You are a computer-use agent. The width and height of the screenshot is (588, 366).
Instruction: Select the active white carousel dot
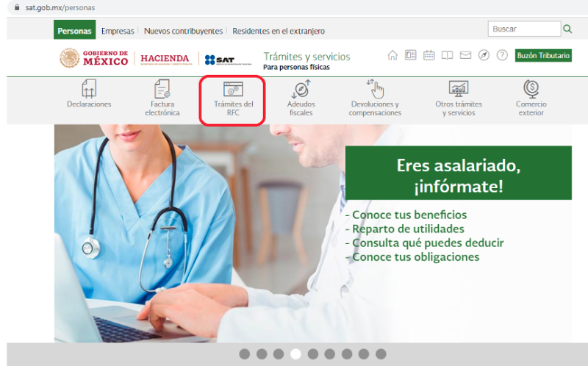coord(296,354)
